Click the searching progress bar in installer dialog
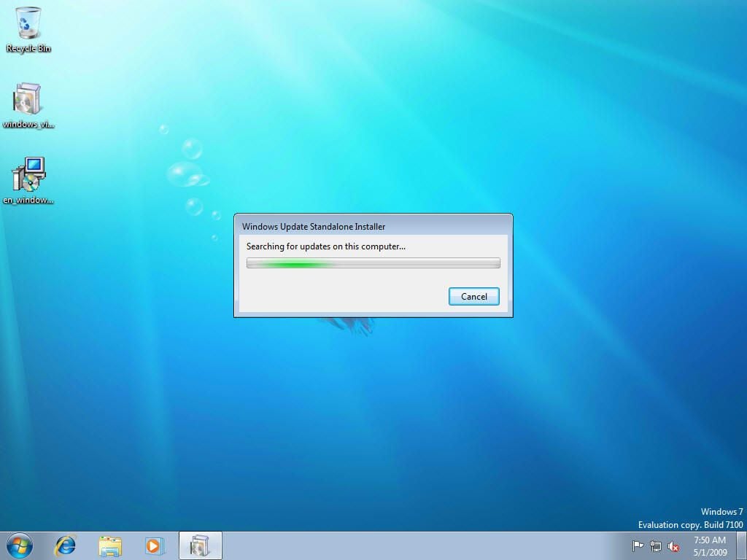 click(x=373, y=262)
